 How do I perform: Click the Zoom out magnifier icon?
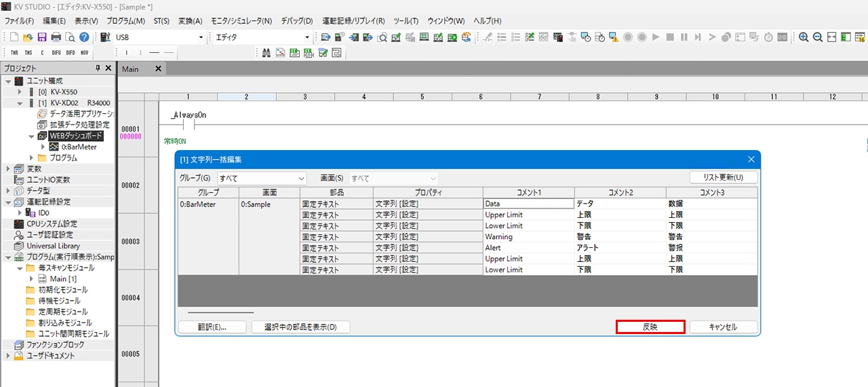[x=818, y=37]
